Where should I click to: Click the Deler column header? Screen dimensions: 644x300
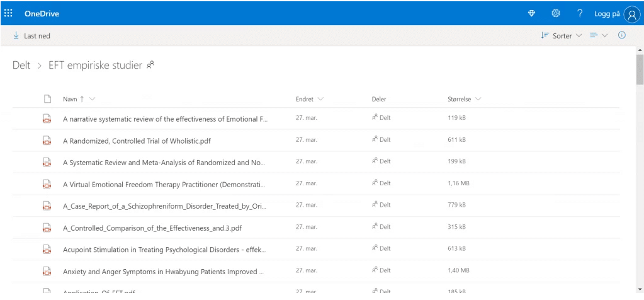pos(379,99)
